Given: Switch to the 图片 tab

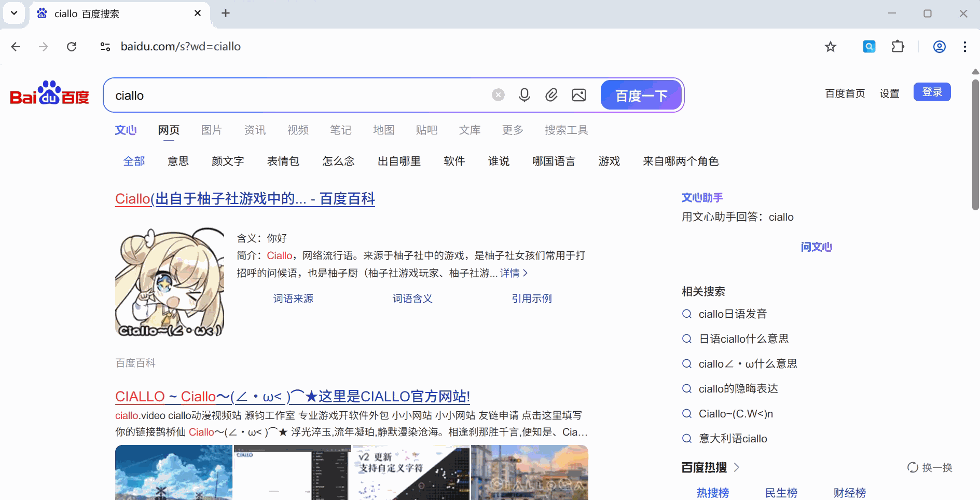Looking at the screenshot, I should [211, 130].
